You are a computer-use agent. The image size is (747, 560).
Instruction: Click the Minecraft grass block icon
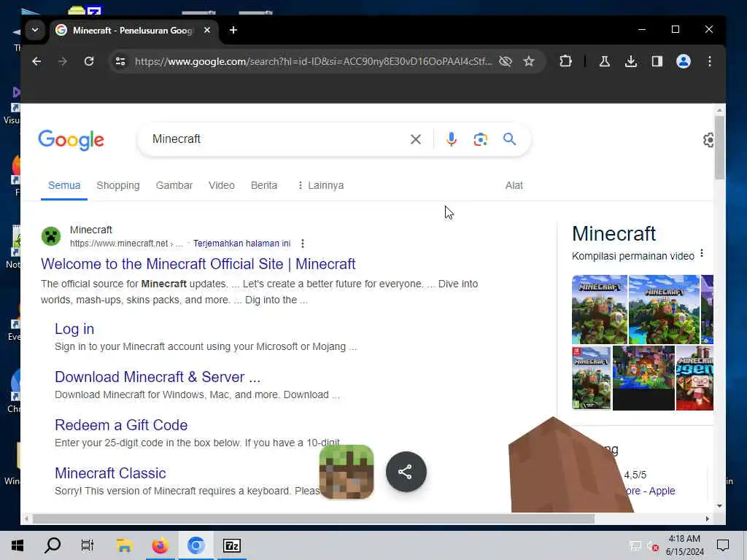pyautogui.click(x=347, y=472)
